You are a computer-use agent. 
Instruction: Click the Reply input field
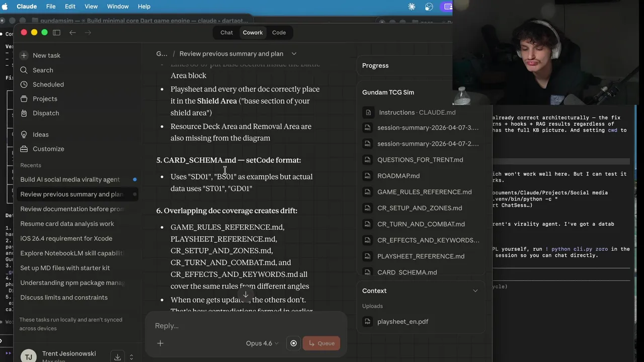(246, 326)
